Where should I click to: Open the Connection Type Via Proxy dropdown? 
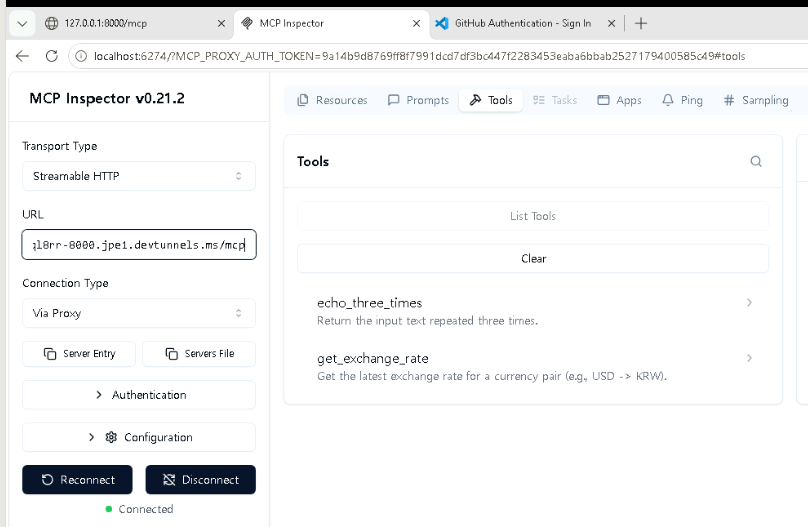coord(139,313)
